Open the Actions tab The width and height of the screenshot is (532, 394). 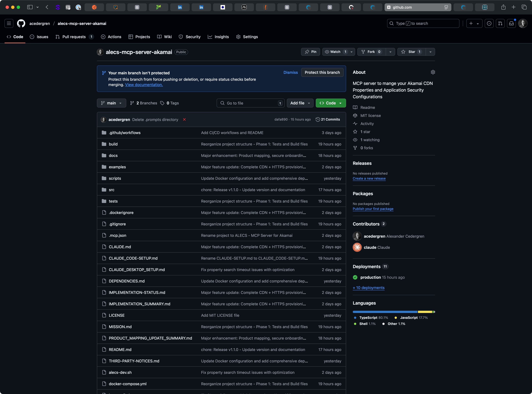click(x=111, y=37)
